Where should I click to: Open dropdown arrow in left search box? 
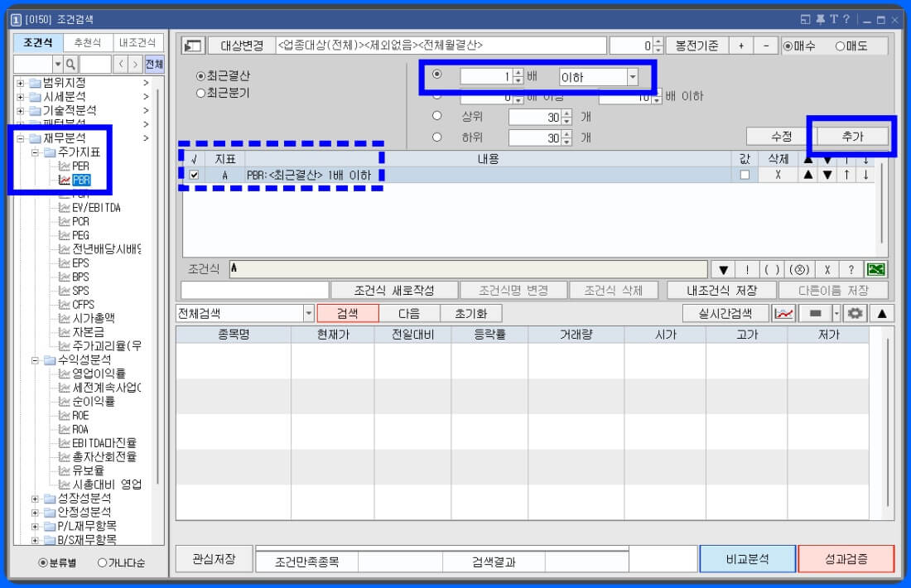click(57, 64)
